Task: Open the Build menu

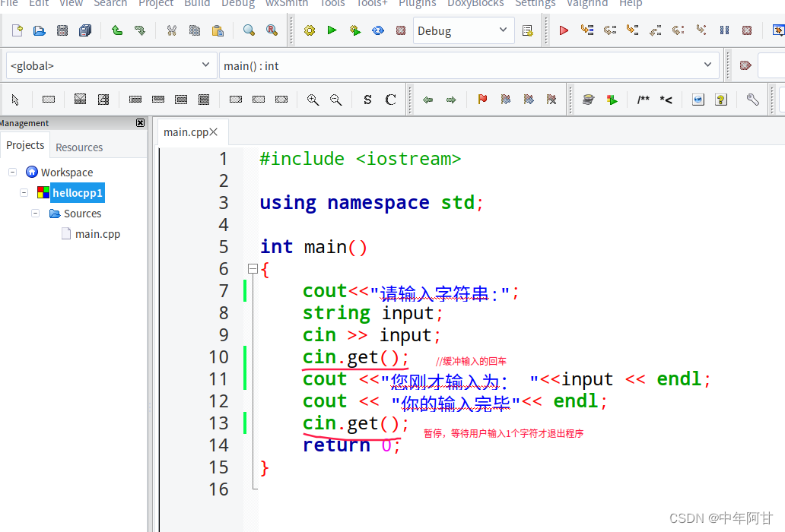Action: [x=197, y=4]
